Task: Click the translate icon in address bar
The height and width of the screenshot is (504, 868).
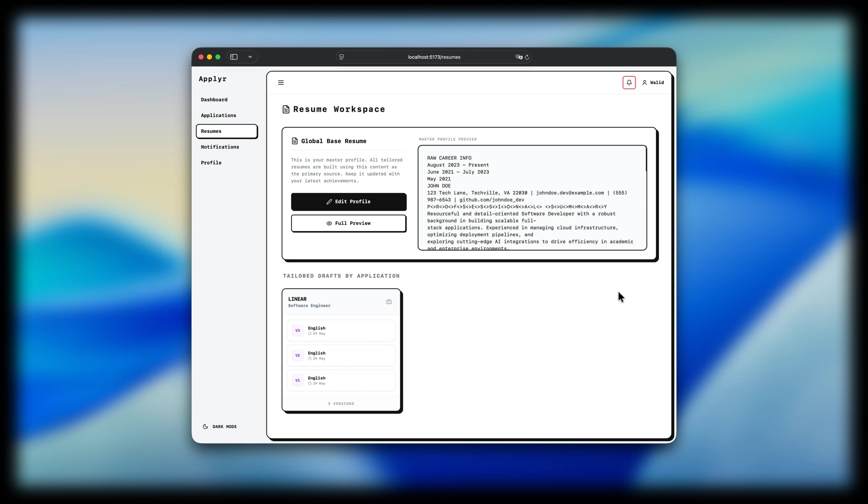Action: (x=519, y=57)
